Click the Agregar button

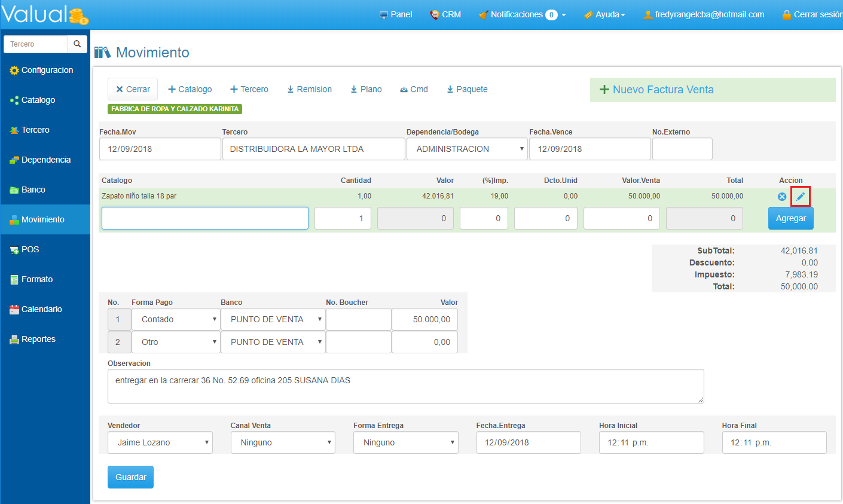pyautogui.click(x=790, y=218)
